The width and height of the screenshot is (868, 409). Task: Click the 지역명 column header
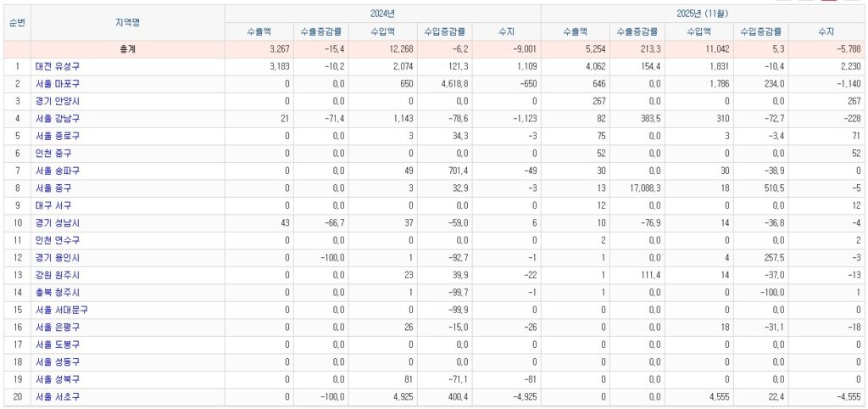(x=128, y=22)
